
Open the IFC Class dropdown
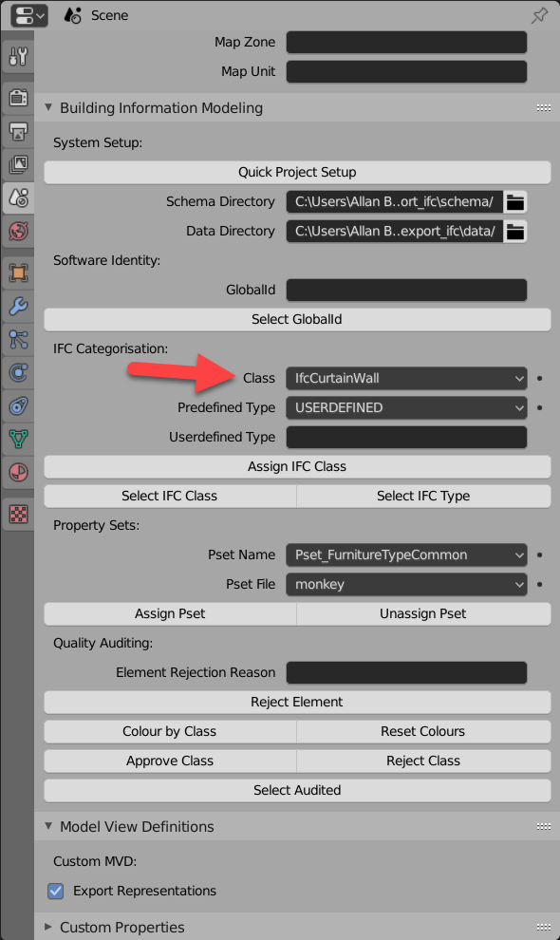(406, 378)
